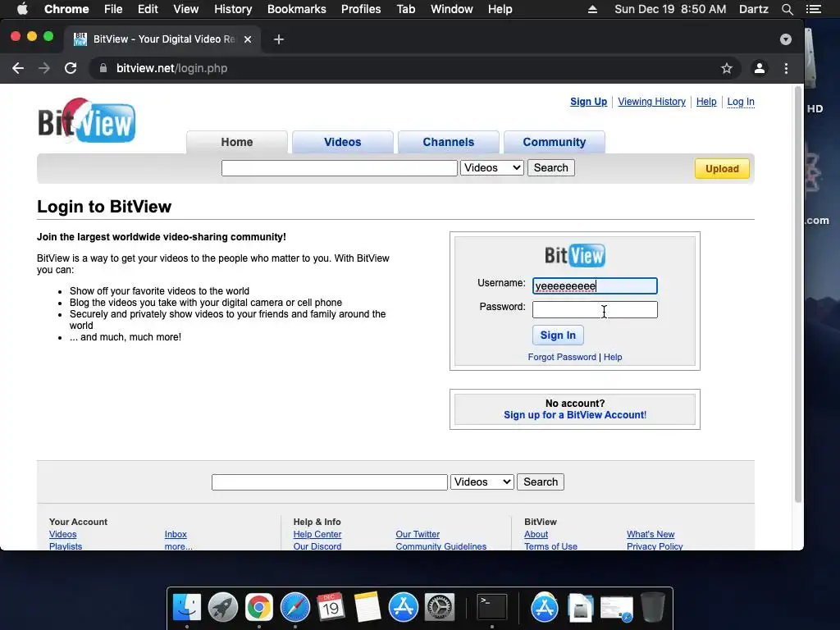Click the BitView logo with Santa hat
The height and width of the screenshot is (630, 840).
pyautogui.click(x=86, y=121)
